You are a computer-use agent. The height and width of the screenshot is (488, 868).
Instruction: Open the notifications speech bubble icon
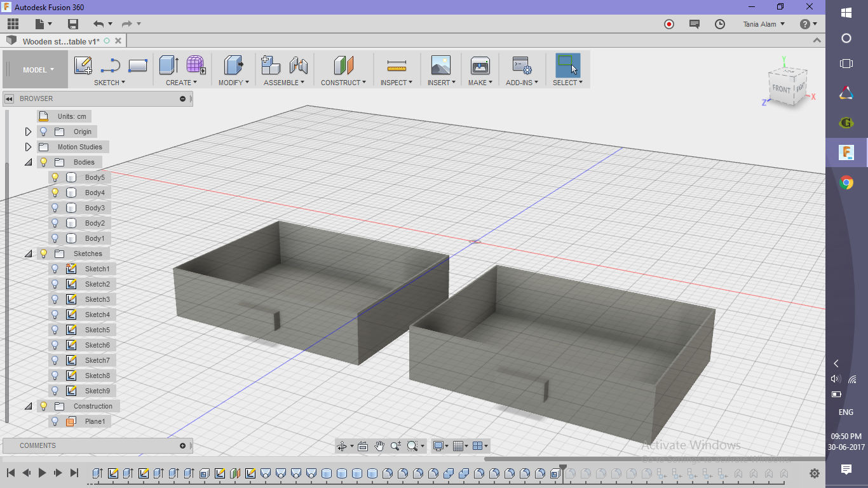click(x=695, y=24)
